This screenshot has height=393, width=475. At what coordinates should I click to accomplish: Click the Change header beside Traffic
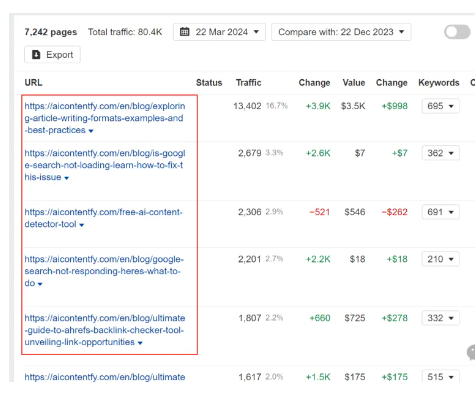(x=314, y=83)
